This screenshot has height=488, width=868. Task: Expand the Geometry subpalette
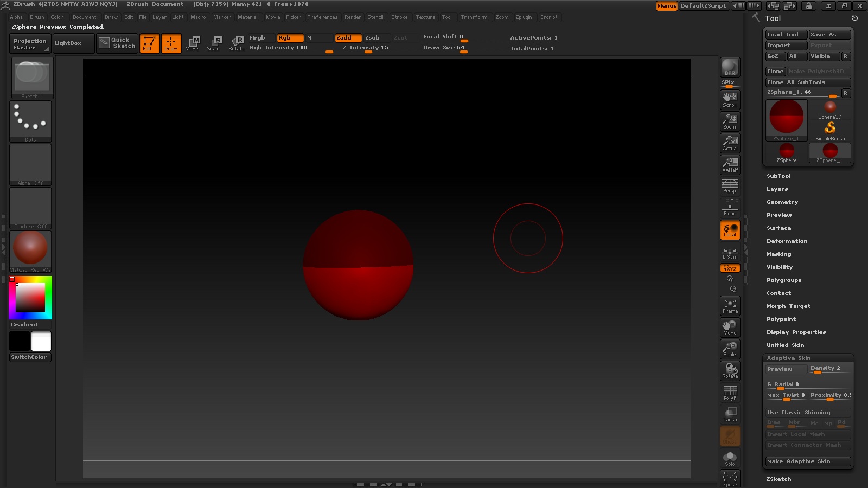782,202
